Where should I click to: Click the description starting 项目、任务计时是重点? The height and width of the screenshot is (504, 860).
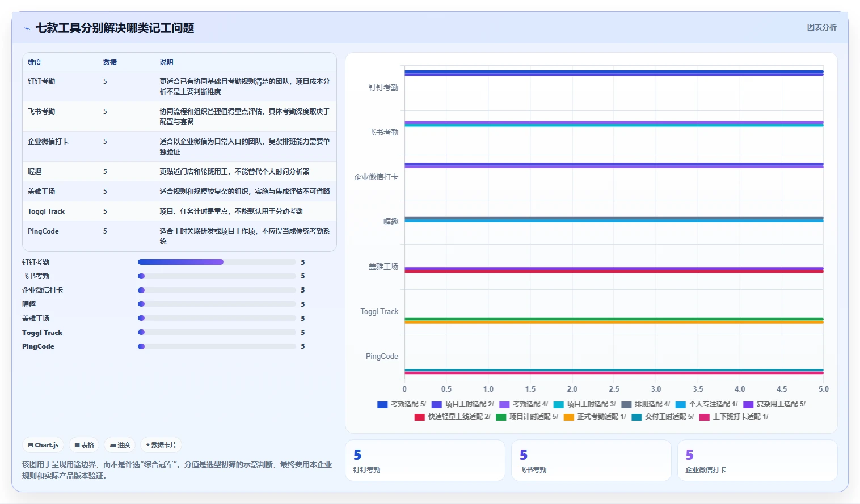tap(231, 211)
